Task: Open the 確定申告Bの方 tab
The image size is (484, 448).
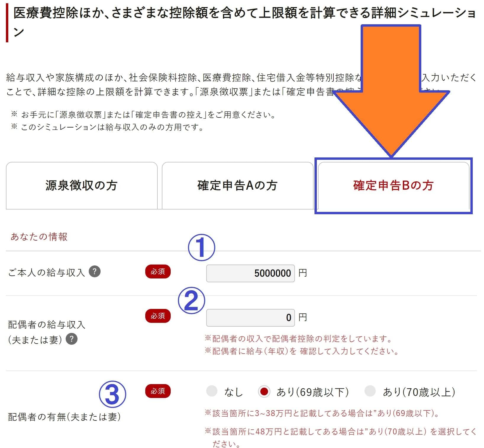Action: pos(393,186)
